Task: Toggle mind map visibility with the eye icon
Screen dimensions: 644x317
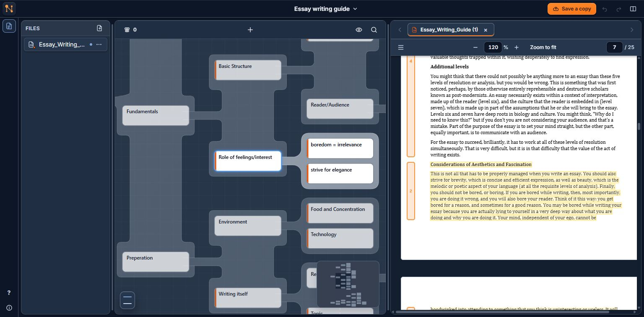Action: [x=359, y=30]
